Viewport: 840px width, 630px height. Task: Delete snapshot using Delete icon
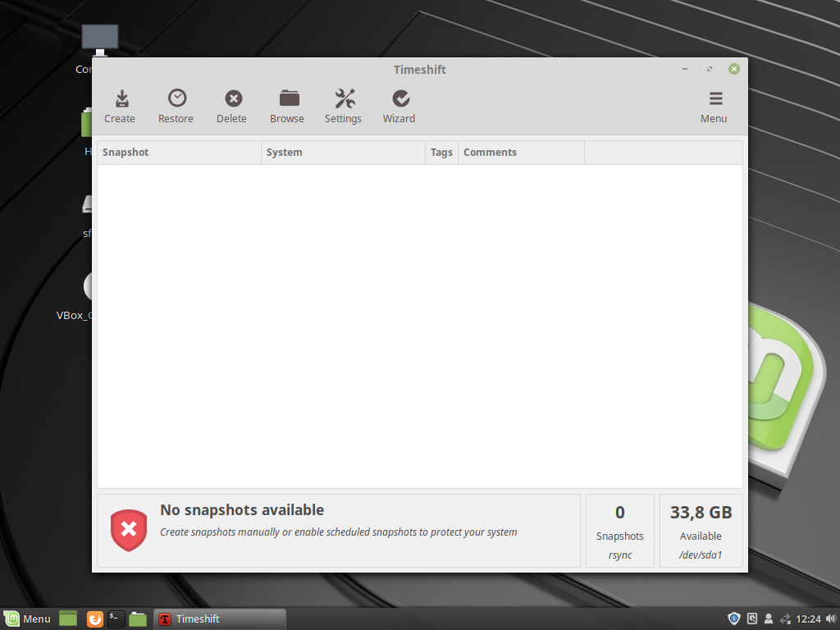click(231, 107)
